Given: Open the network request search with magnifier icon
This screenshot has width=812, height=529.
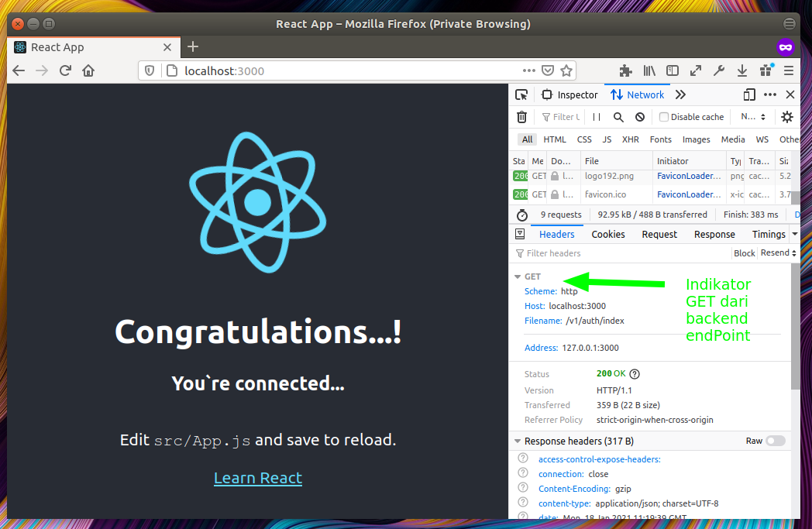Looking at the screenshot, I should 618,117.
